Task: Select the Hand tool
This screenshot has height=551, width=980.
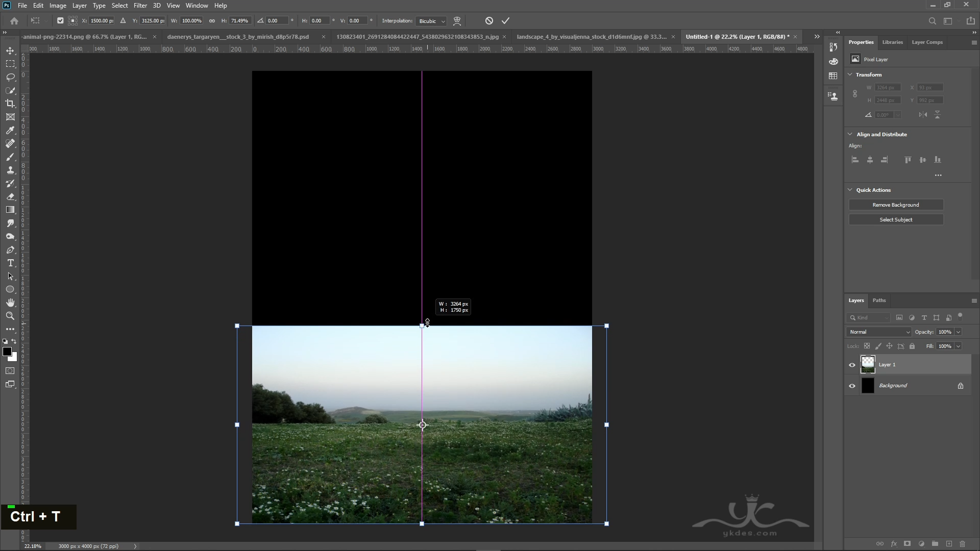Action: coord(10,303)
